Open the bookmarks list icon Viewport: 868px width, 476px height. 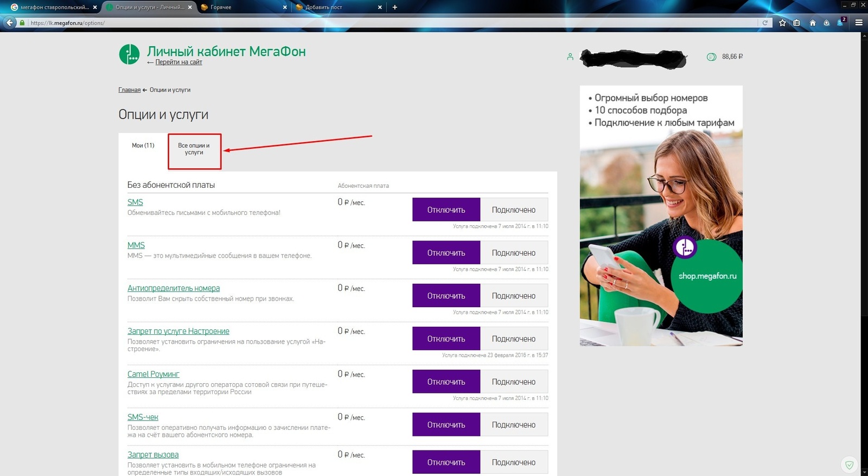(796, 23)
